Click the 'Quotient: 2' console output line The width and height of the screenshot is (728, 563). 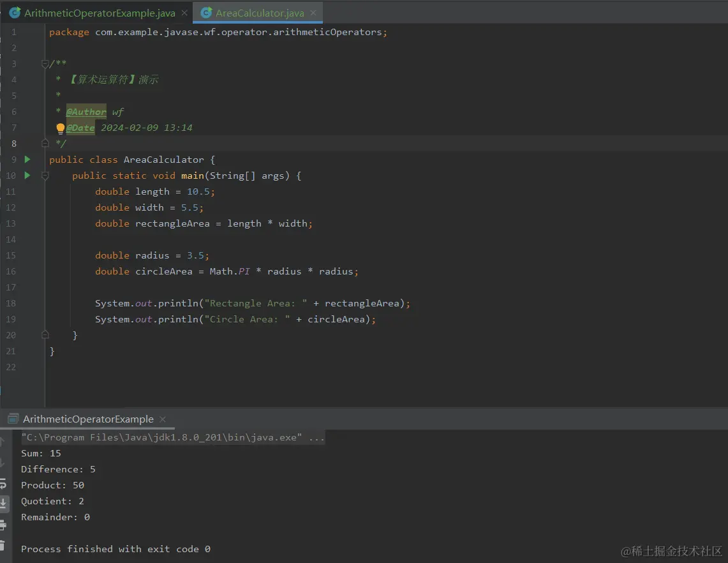tap(52, 501)
